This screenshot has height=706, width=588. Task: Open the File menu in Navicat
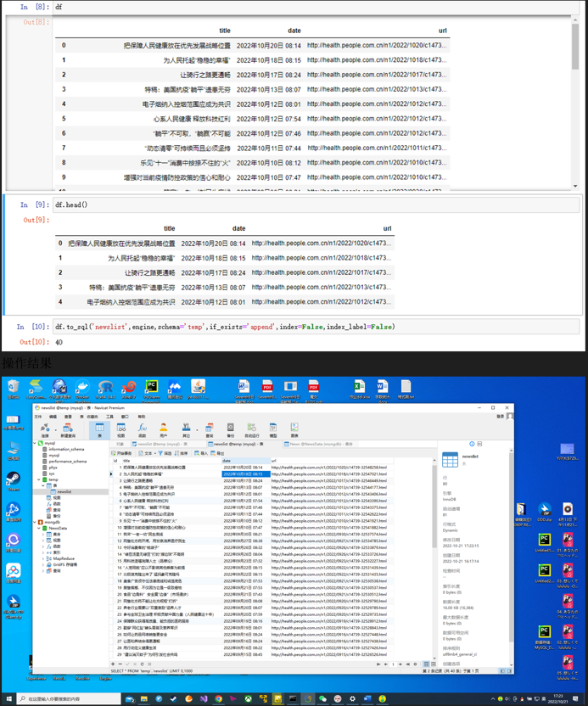pyautogui.click(x=38, y=417)
